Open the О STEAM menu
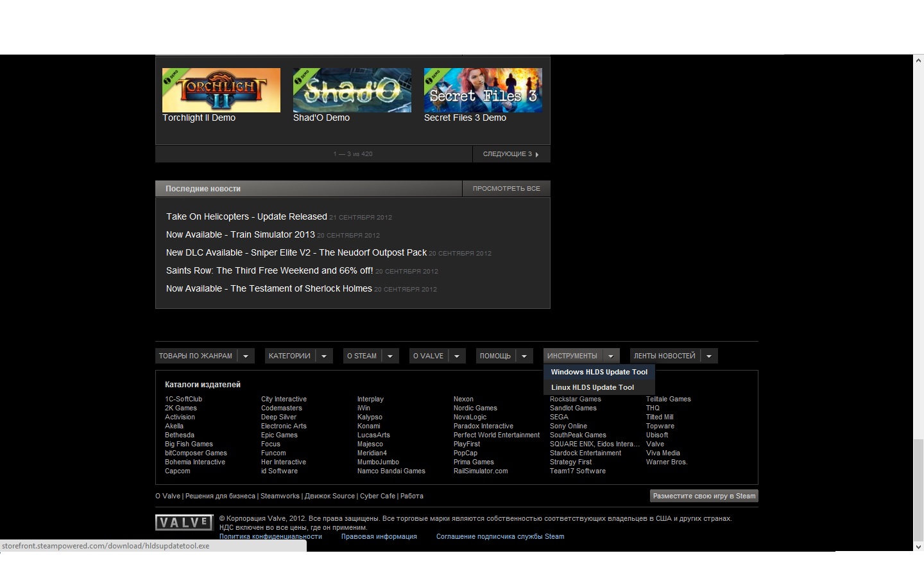This screenshot has height=578, width=924. click(362, 356)
